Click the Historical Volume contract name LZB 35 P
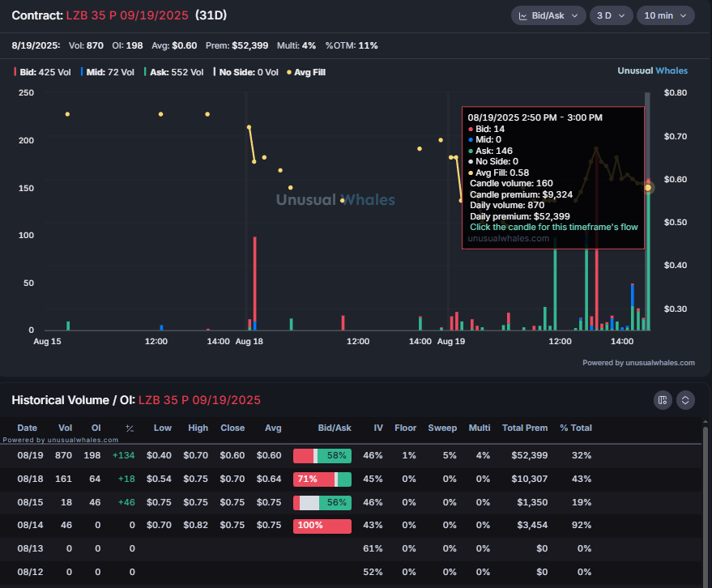712x588 pixels. tap(199, 400)
